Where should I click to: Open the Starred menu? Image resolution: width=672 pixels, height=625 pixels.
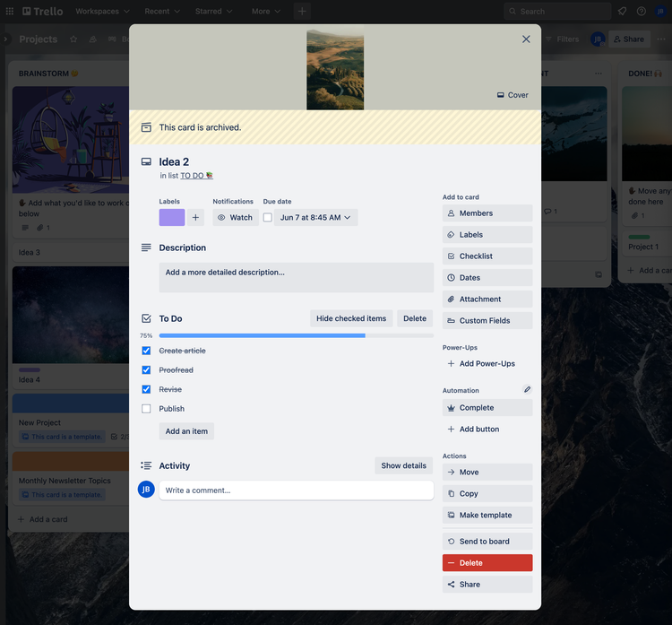pyautogui.click(x=213, y=12)
